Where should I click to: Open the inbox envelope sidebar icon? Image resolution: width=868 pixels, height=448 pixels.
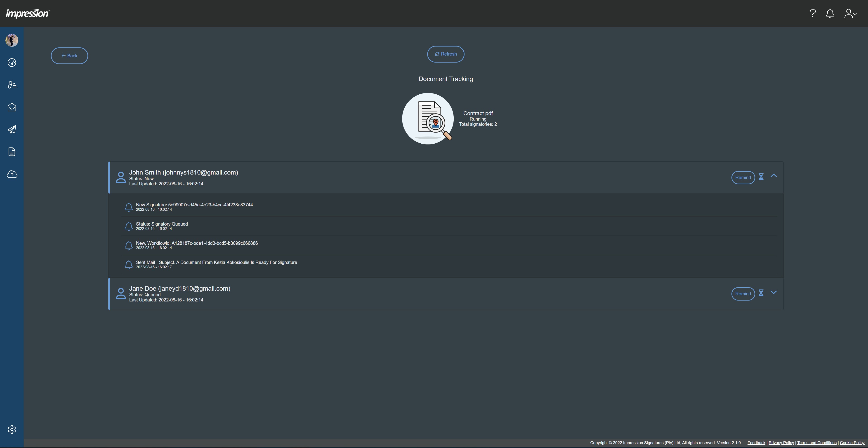click(x=12, y=107)
